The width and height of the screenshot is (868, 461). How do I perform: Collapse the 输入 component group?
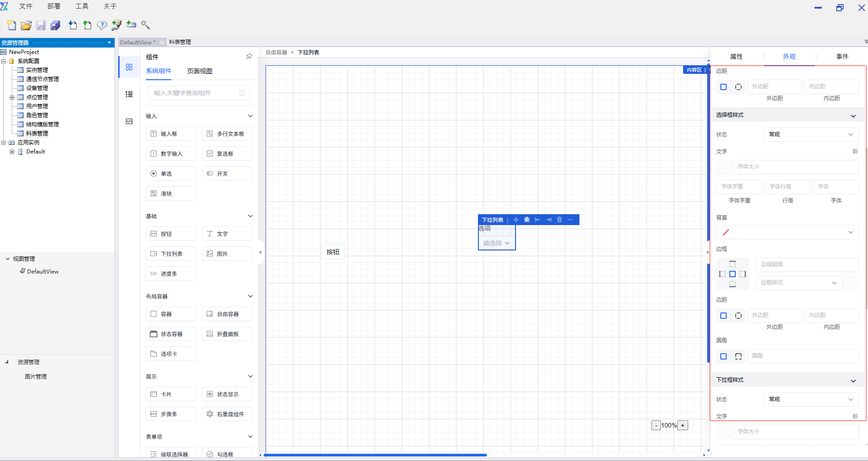coord(250,116)
